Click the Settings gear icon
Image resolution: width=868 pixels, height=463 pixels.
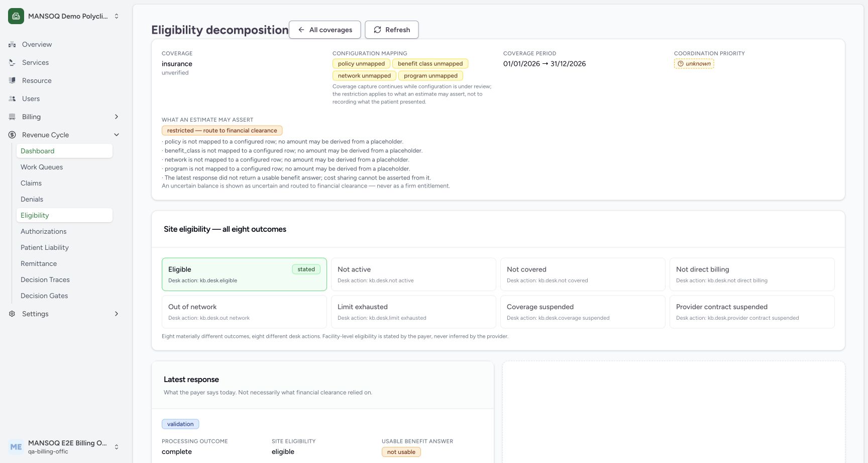12,314
